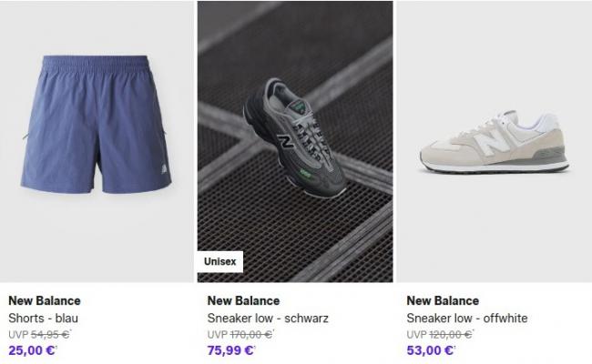592x364 pixels.
Task: Click the New Balance brand above Sneaker low - schwarz
Action: click(x=244, y=301)
